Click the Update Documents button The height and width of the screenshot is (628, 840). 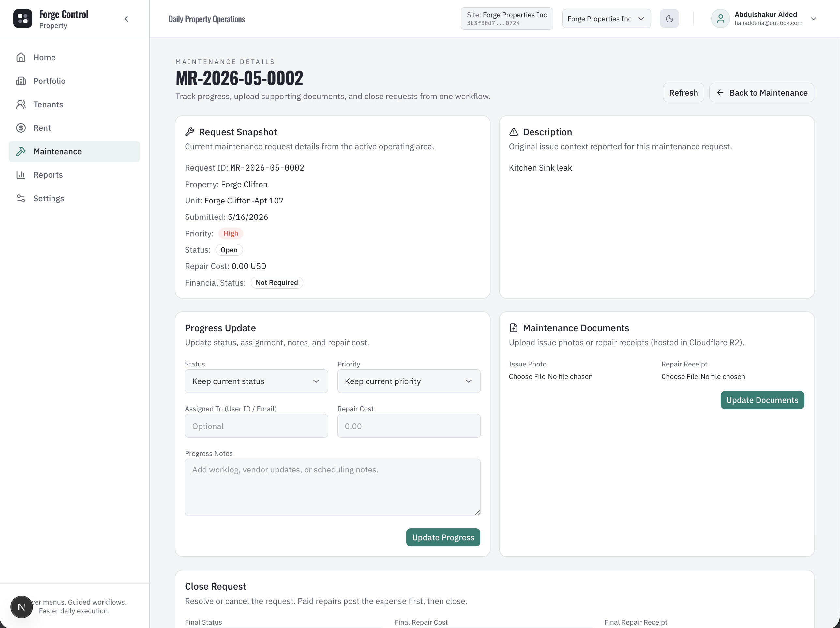[x=762, y=400]
